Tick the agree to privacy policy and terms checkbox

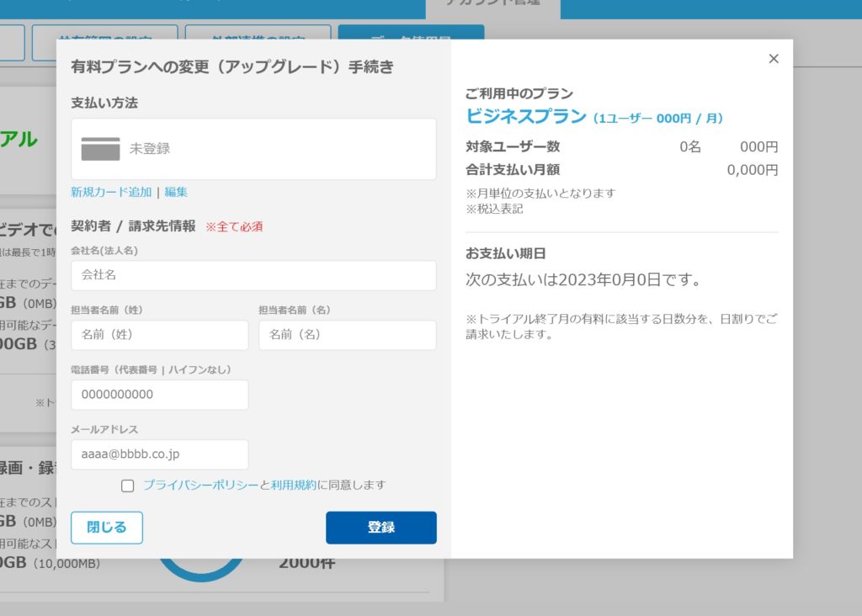(x=128, y=486)
